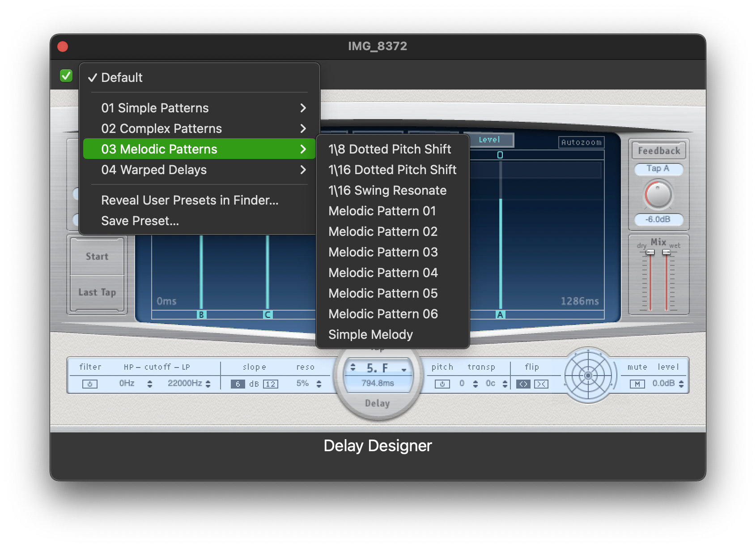Select the Default preset
This screenshot has width=756, height=547.
coord(200,77)
